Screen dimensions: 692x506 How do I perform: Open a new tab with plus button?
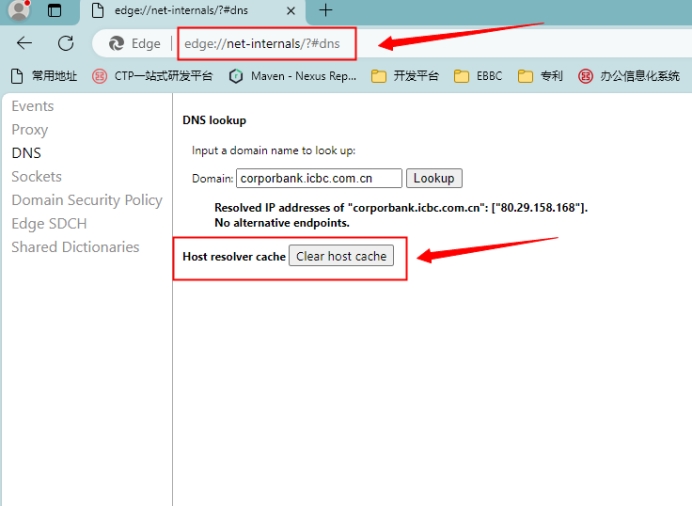[325, 11]
